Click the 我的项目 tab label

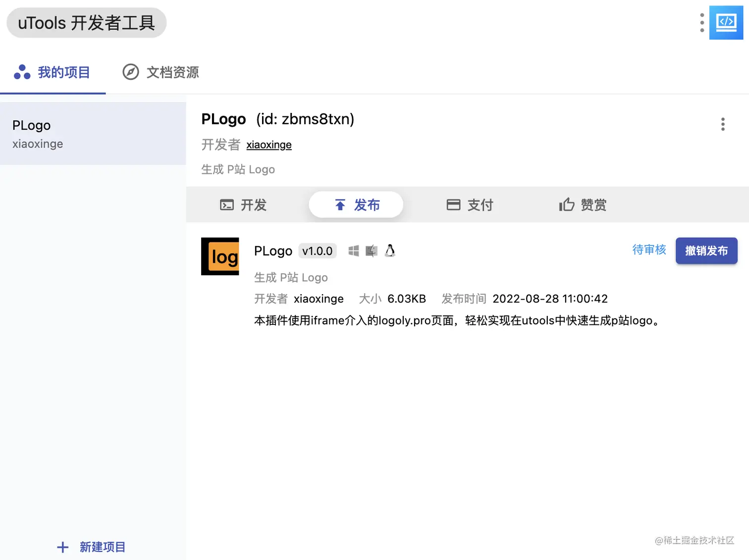tap(64, 72)
